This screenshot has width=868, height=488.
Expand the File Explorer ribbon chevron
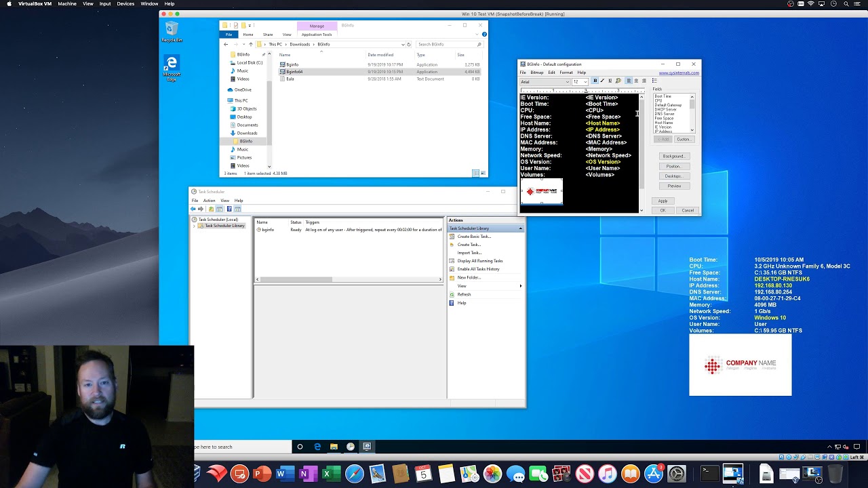[478, 35]
